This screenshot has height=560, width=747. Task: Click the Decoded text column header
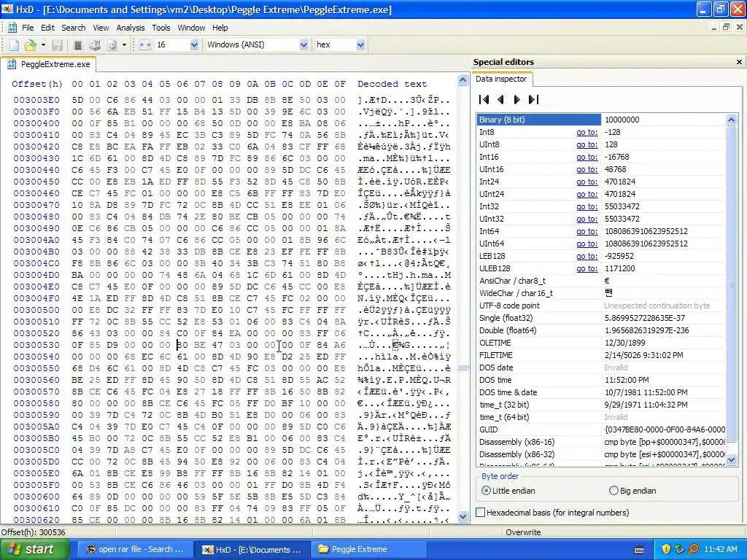(392, 84)
